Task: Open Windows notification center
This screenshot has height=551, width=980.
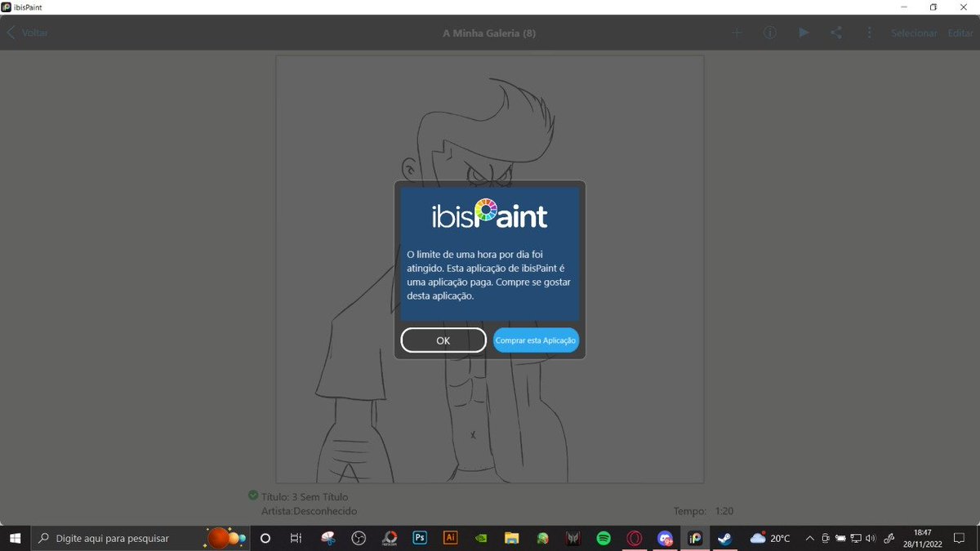Action: click(x=960, y=538)
